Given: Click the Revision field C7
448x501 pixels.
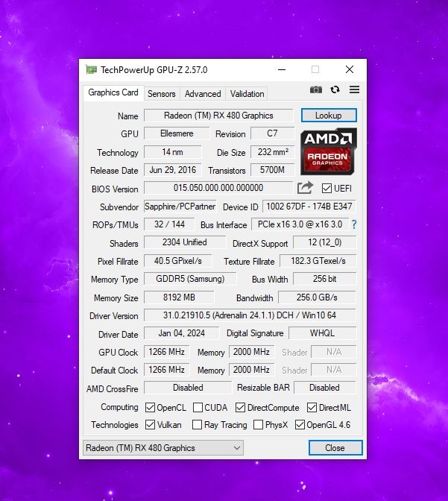Looking at the screenshot, I should [272, 133].
